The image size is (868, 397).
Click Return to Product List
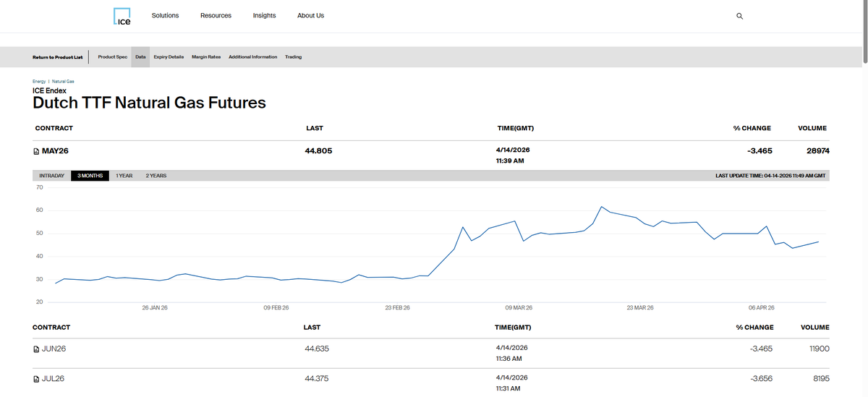tap(58, 57)
